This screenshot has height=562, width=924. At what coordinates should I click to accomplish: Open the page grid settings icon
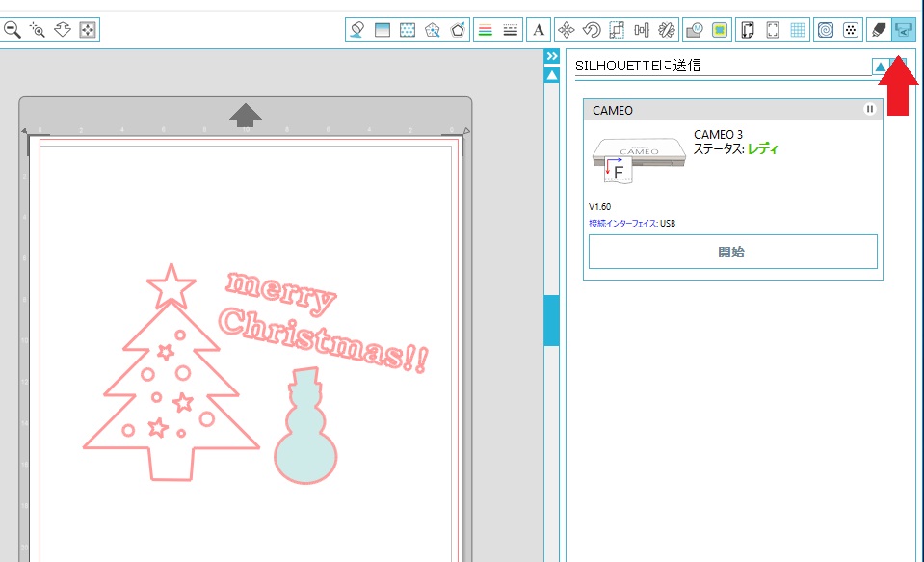[x=798, y=30]
